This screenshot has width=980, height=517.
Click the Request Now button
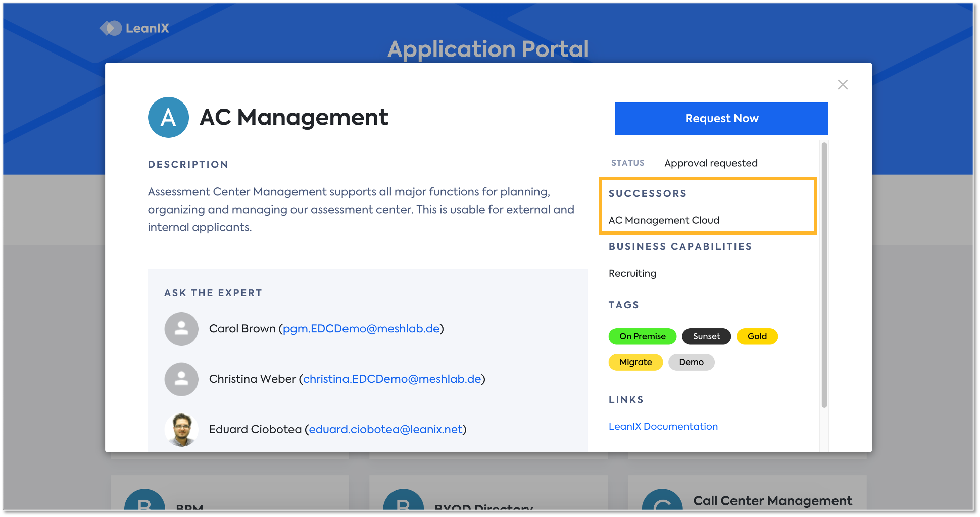[721, 119]
